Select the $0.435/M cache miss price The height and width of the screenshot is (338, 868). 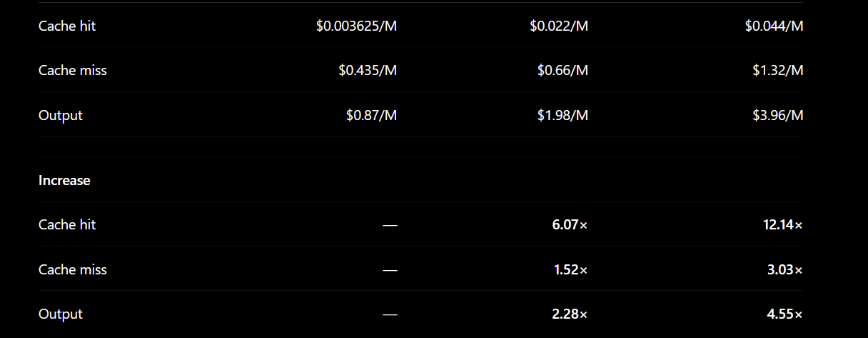click(368, 70)
